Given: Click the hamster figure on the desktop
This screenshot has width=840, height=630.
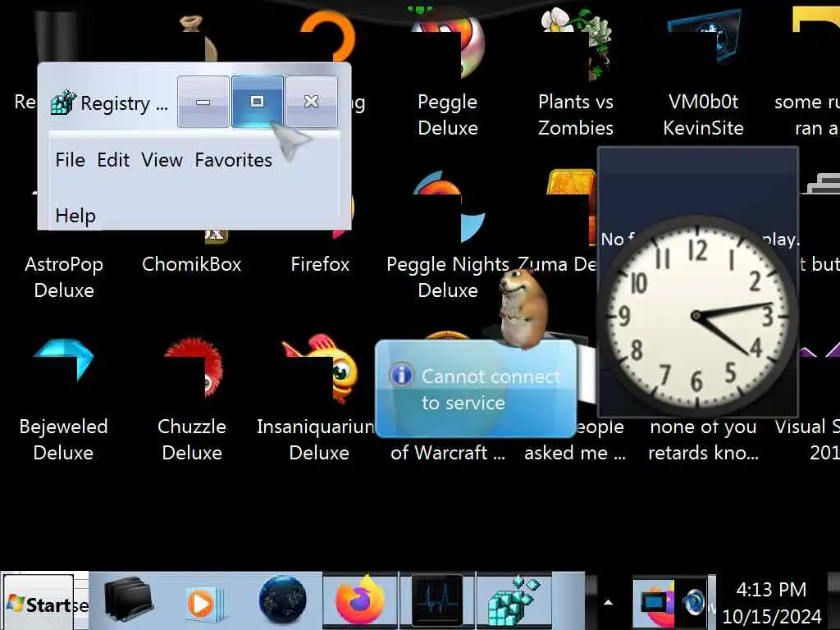Looking at the screenshot, I should click(x=523, y=308).
